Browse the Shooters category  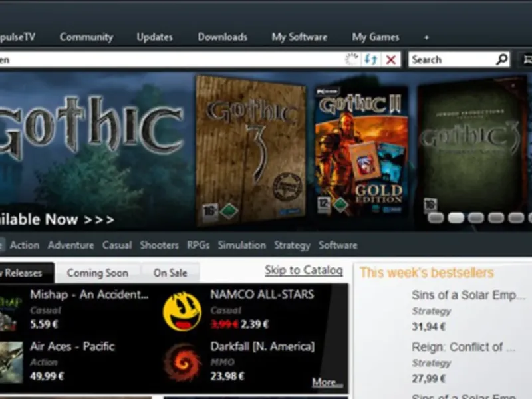tap(159, 245)
